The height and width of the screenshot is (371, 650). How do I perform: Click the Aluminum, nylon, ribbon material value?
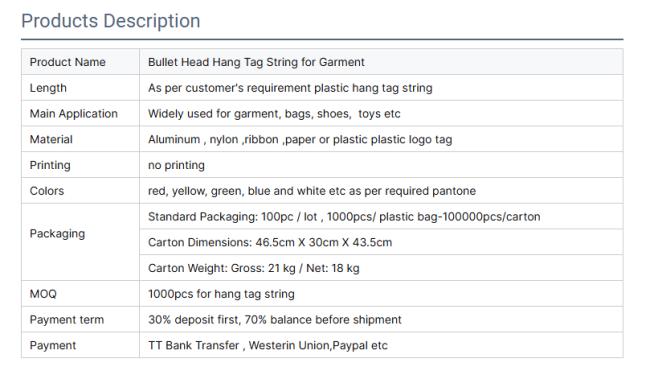point(300,139)
